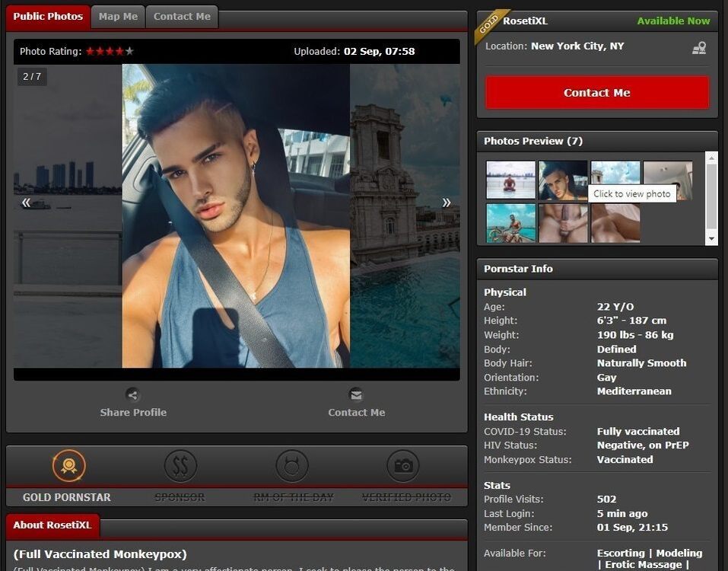Click the Sponsor dollar badge icon

click(x=180, y=465)
